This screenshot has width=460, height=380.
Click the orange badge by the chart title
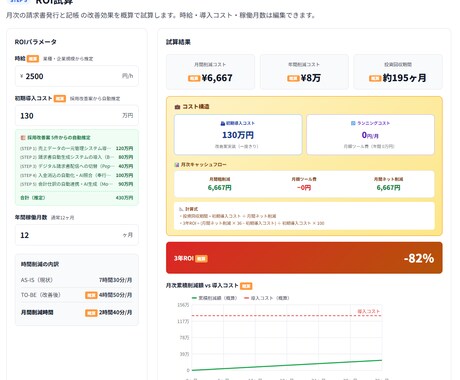click(246, 286)
